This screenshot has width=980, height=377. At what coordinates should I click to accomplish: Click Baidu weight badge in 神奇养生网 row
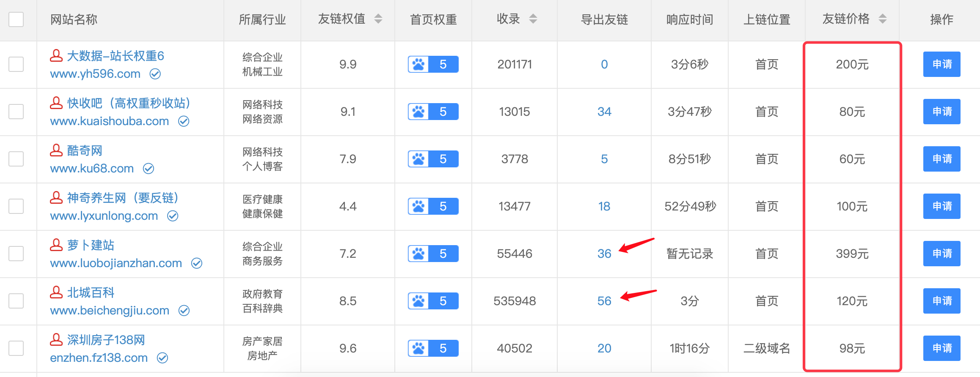(433, 206)
